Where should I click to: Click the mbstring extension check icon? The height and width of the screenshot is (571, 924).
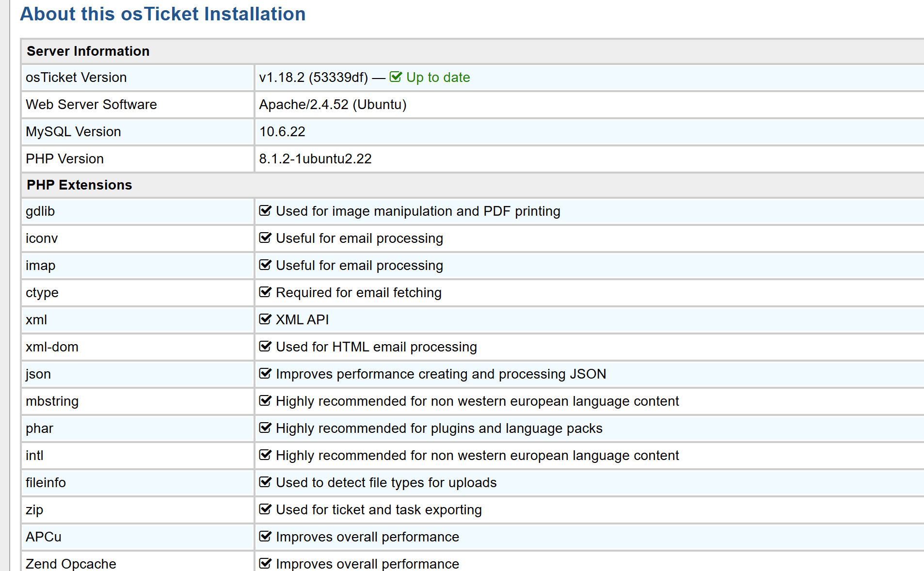click(265, 401)
